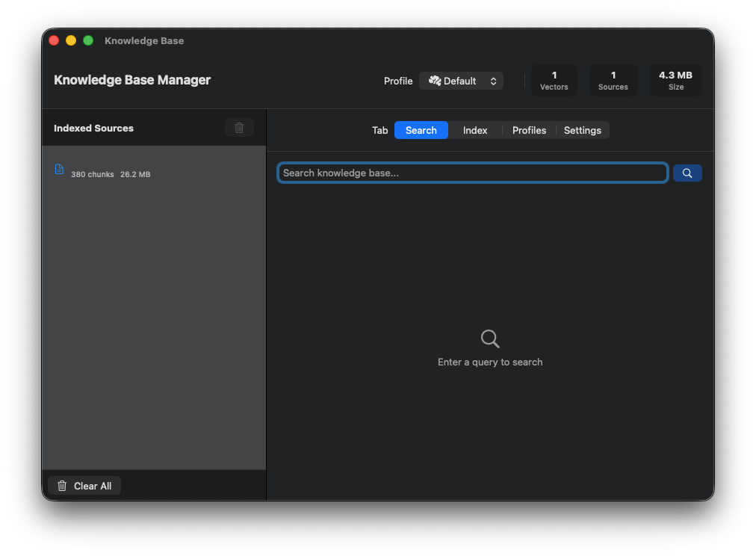The width and height of the screenshot is (756, 556).
Task: Click the large magnifier in empty results area
Action: 490,339
